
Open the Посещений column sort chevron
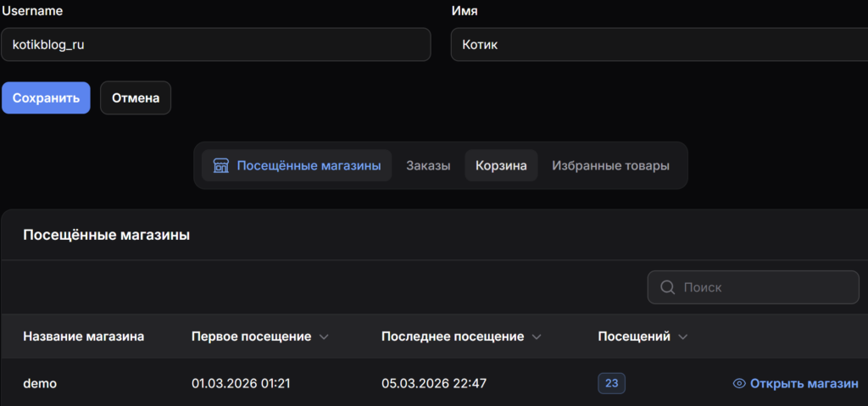[682, 337]
